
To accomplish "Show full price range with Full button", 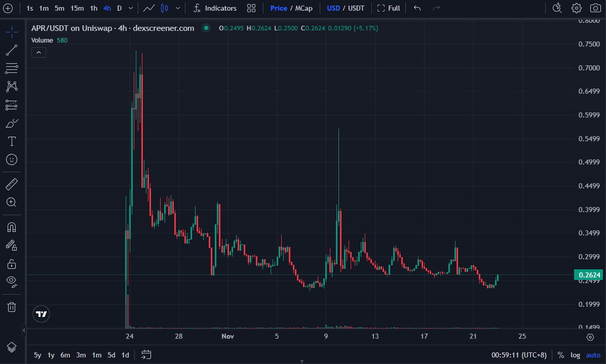I will click(388, 8).
